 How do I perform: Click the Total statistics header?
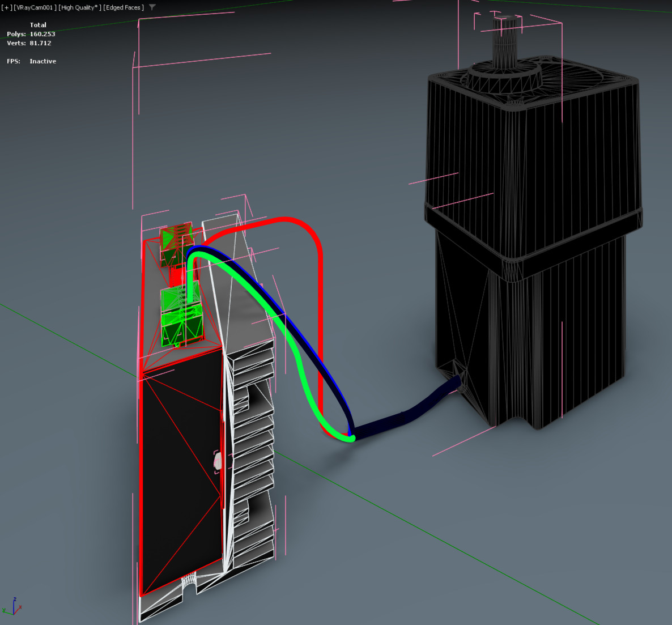pos(38,25)
